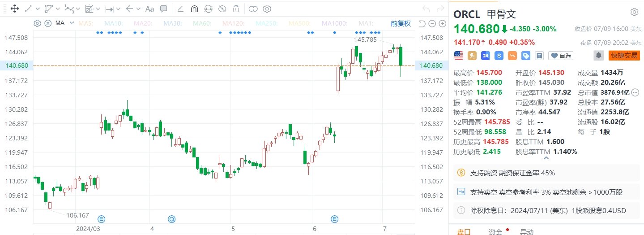Collapse the quote details chevron

tap(546, 158)
